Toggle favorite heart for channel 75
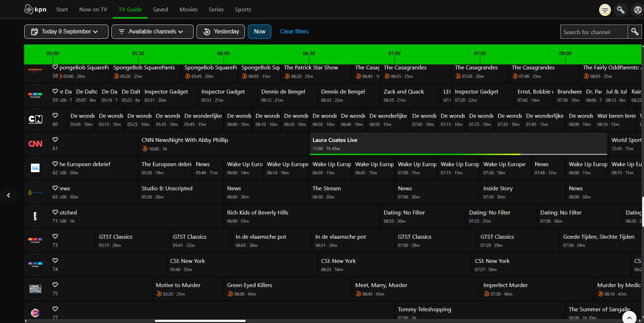Viewport: 644px width, 323px height. pos(55,285)
